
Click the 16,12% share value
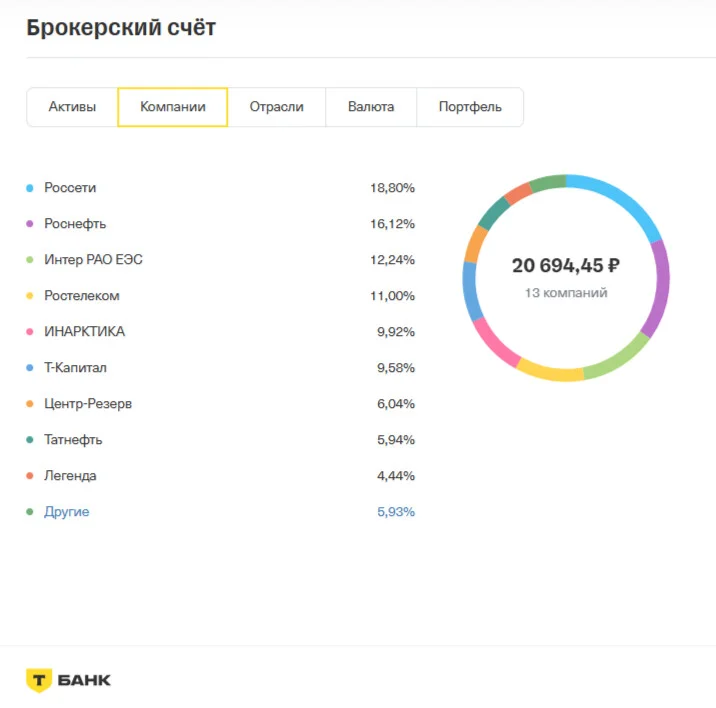(392, 224)
